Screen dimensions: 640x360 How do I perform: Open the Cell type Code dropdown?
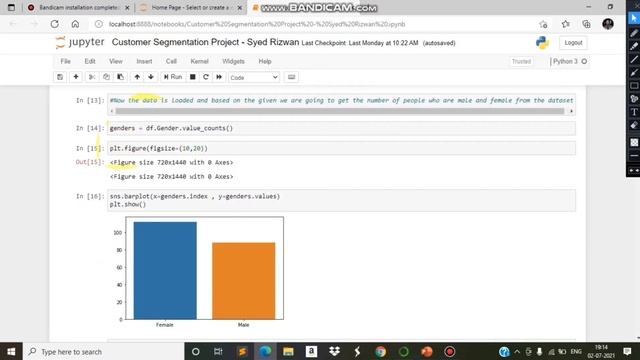point(254,77)
